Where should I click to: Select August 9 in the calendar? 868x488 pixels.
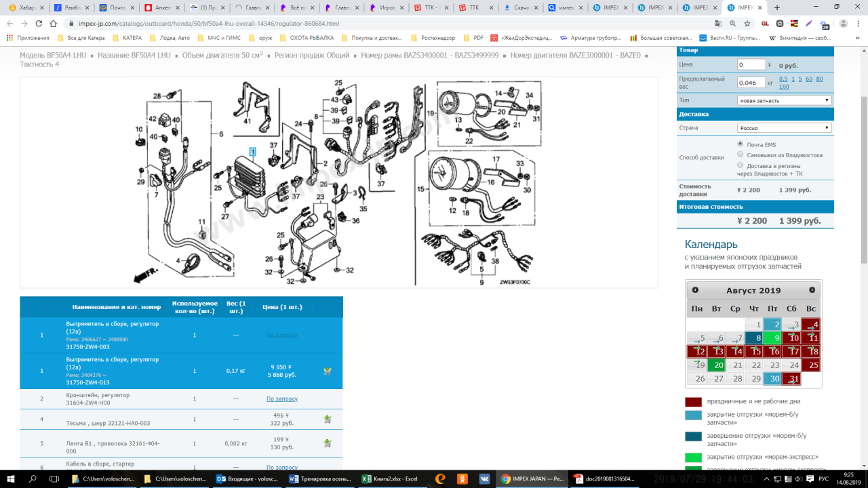(x=772, y=338)
